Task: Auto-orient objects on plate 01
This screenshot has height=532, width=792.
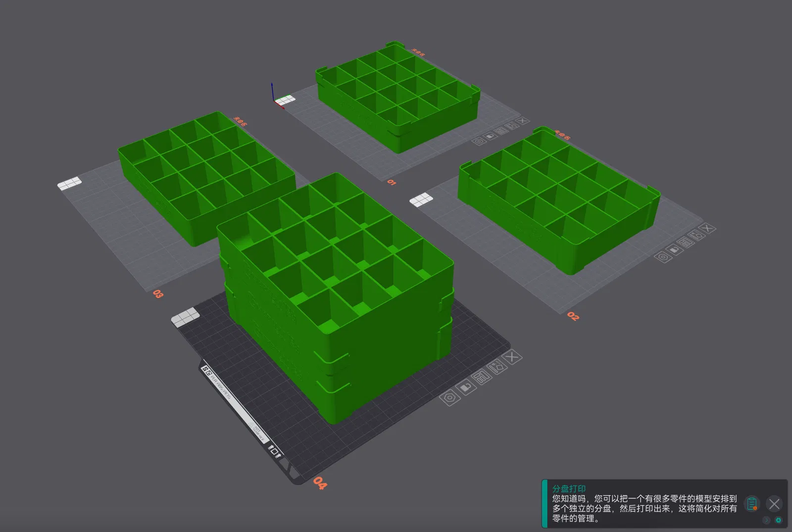Action: (512, 126)
